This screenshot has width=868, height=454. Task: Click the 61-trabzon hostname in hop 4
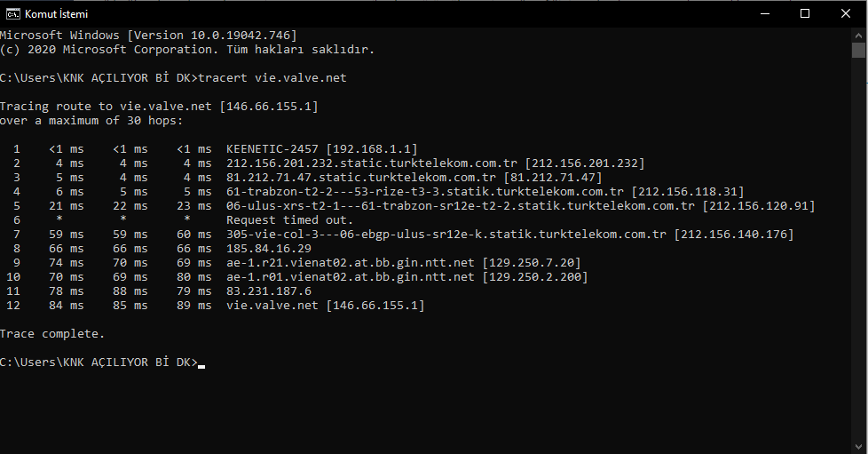click(x=425, y=192)
